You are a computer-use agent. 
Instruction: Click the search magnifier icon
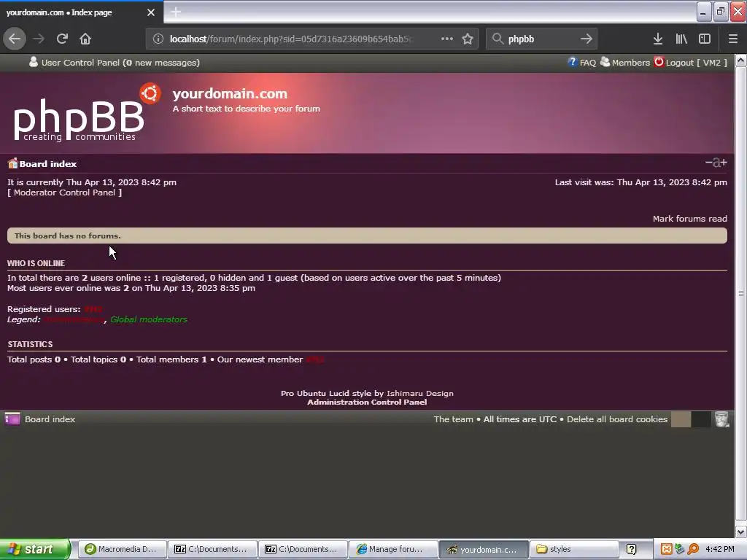498,39
